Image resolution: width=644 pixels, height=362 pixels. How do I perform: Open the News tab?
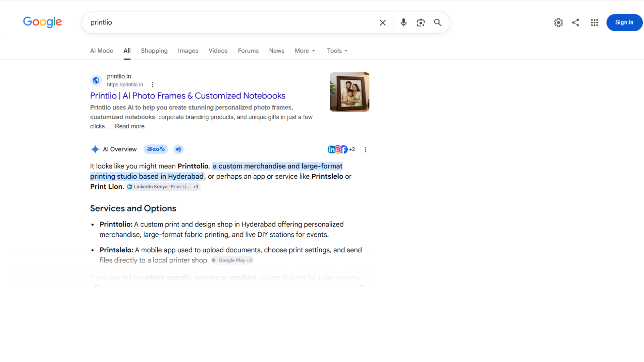[x=277, y=51]
